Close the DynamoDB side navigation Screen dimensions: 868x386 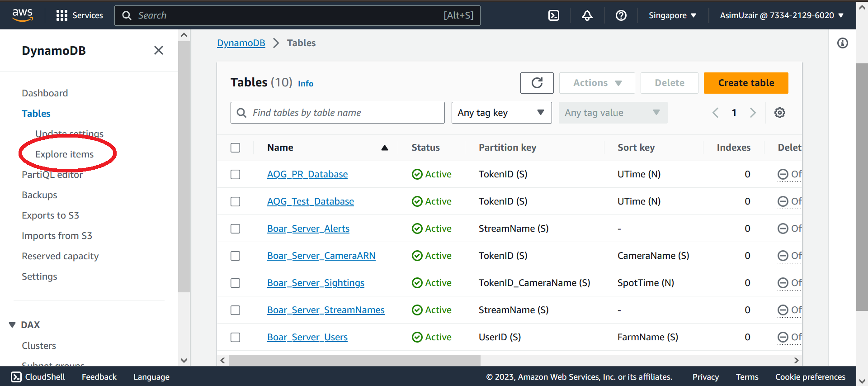(x=159, y=50)
